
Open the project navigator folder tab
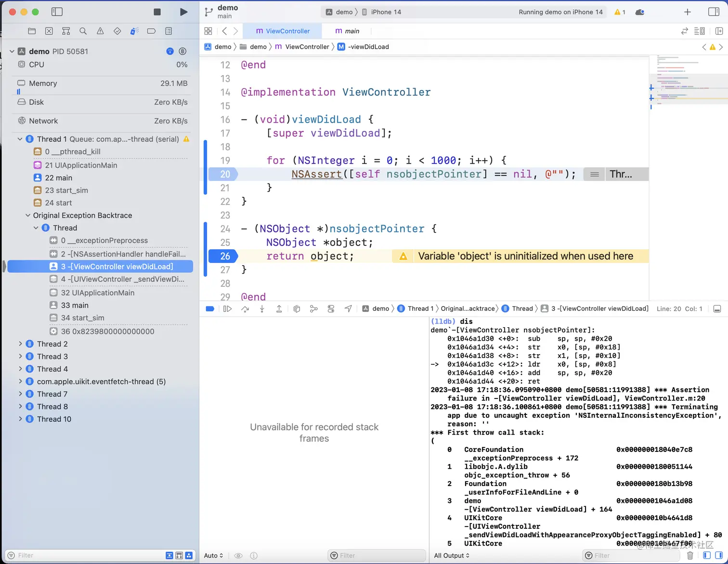[x=32, y=31]
